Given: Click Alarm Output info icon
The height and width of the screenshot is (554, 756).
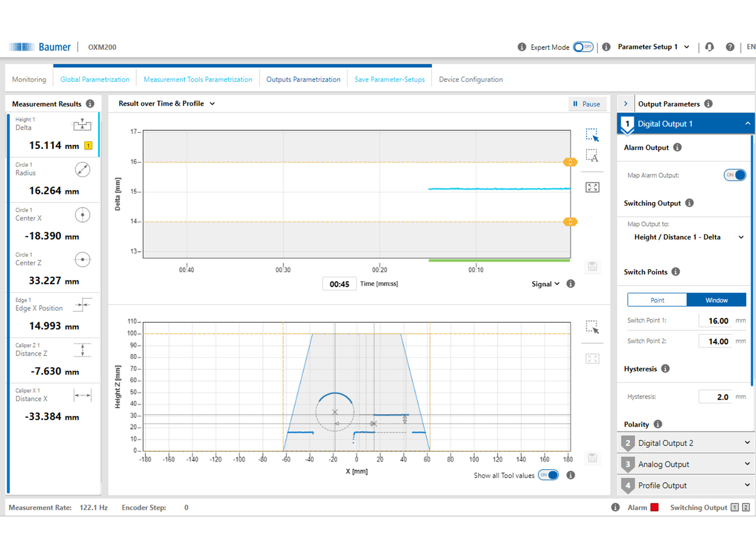Looking at the screenshot, I should tap(677, 147).
